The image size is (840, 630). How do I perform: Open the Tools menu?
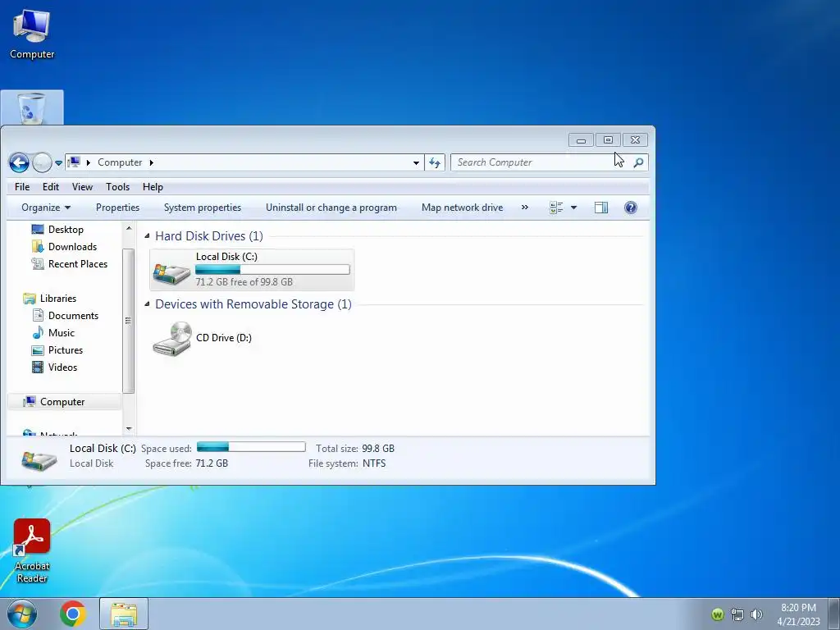(117, 187)
